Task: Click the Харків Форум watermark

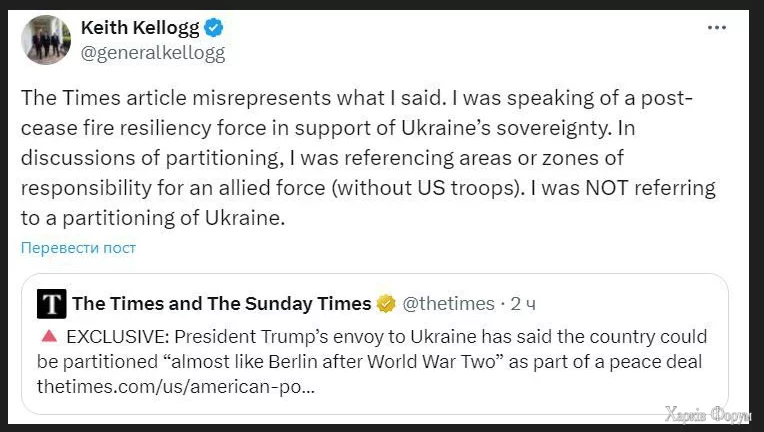Action: (x=712, y=415)
